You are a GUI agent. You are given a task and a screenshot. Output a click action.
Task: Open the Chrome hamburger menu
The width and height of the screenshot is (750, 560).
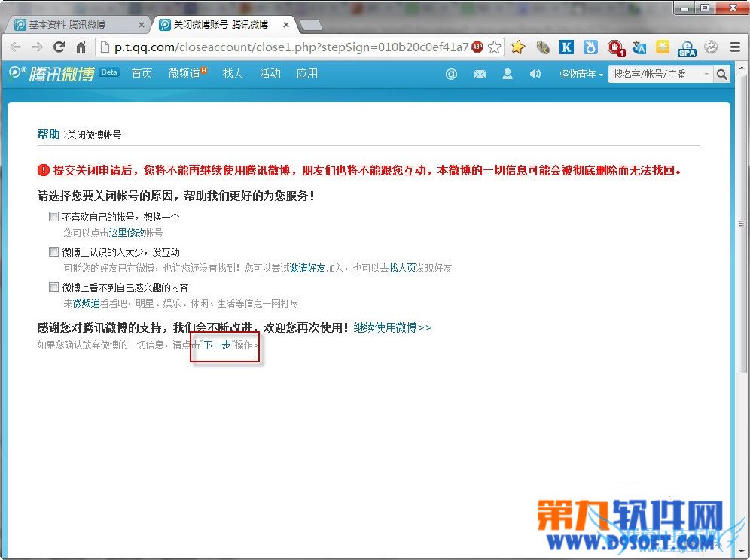click(735, 47)
